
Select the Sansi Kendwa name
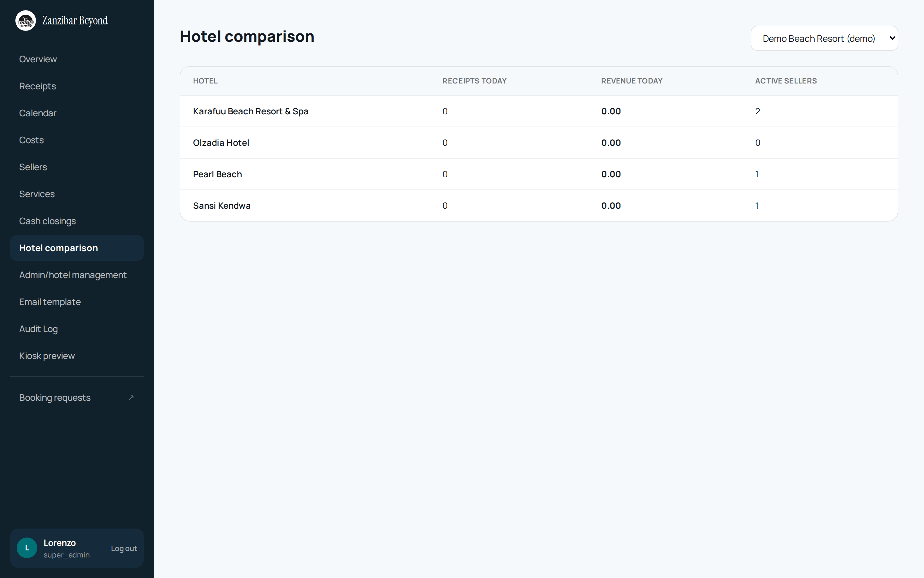click(x=221, y=206)
